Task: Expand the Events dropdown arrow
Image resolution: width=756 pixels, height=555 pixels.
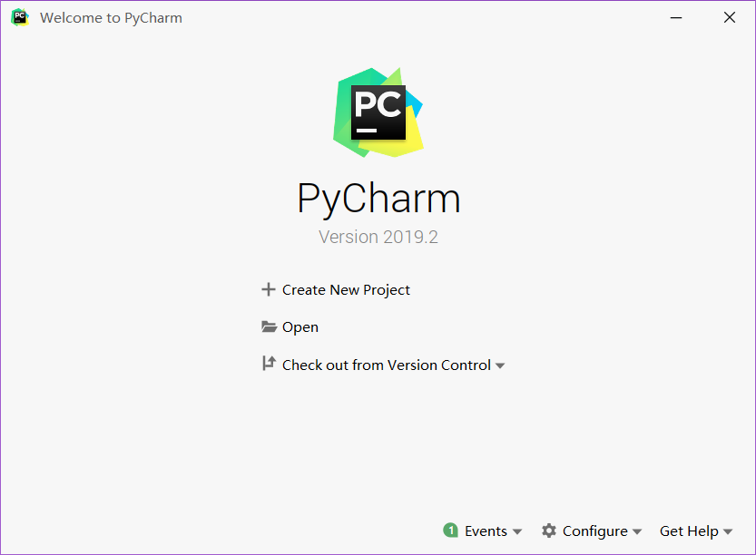Action: [x=517, y=531]
